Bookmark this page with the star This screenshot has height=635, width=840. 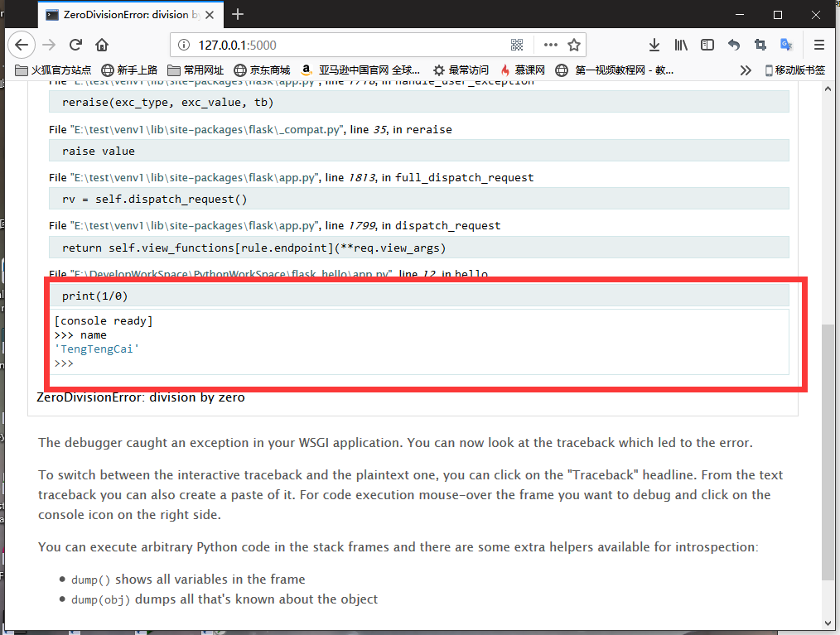click(x=574, y=45)
